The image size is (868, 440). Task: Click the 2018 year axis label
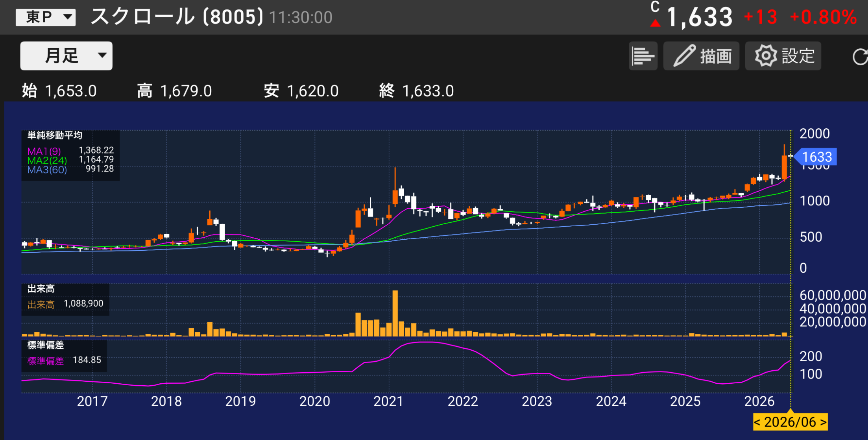pos(166,401)
